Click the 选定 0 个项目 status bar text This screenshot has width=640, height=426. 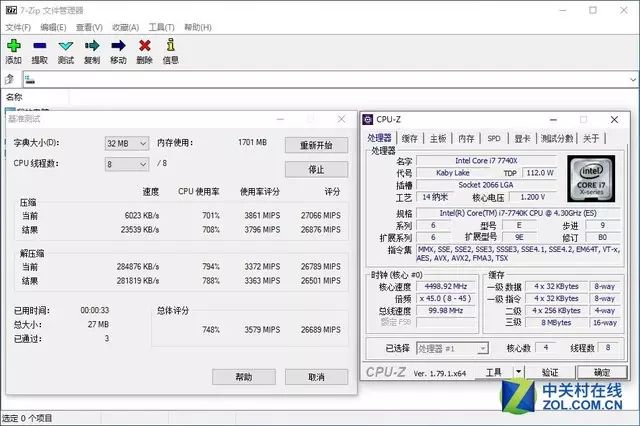[27, 418]
